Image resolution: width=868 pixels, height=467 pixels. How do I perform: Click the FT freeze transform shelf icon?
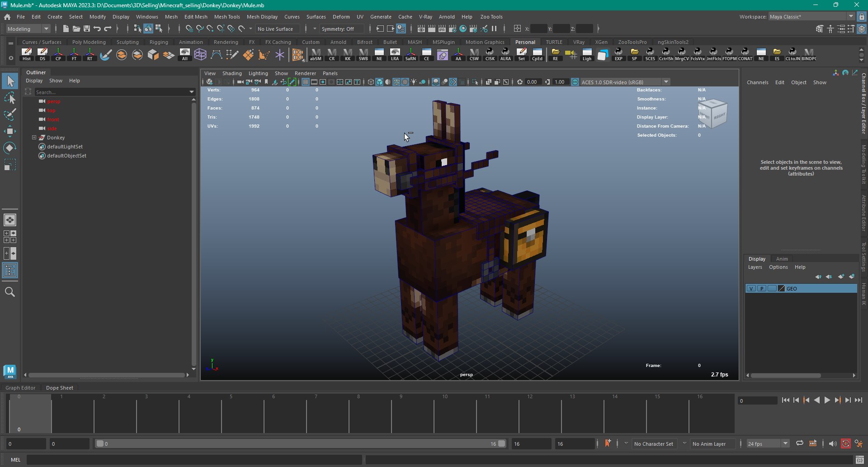click(x=74, y=54)
